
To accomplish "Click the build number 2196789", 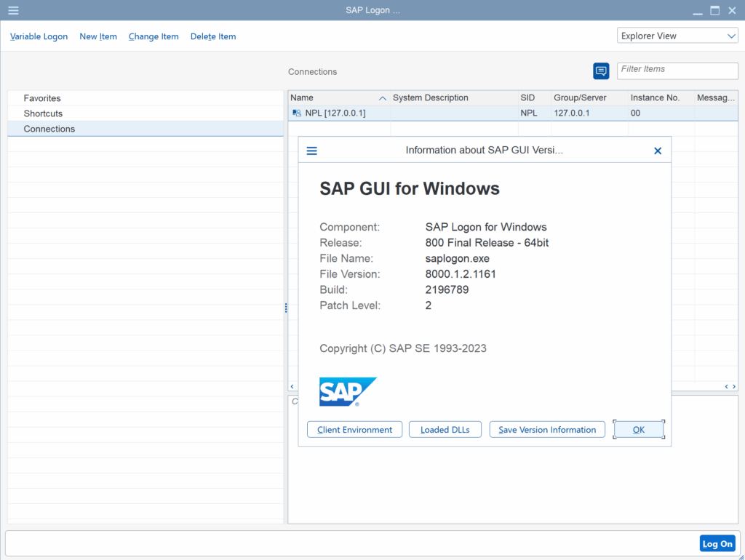I will [447, 289].
